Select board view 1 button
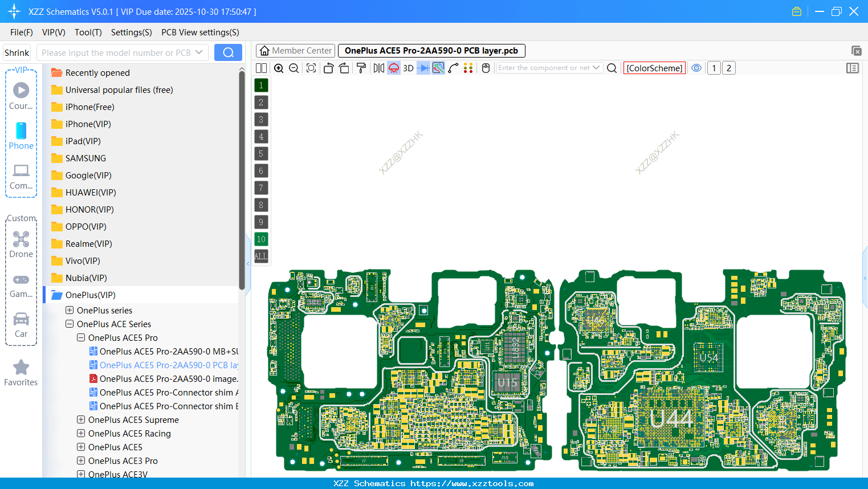 (714, 68)
